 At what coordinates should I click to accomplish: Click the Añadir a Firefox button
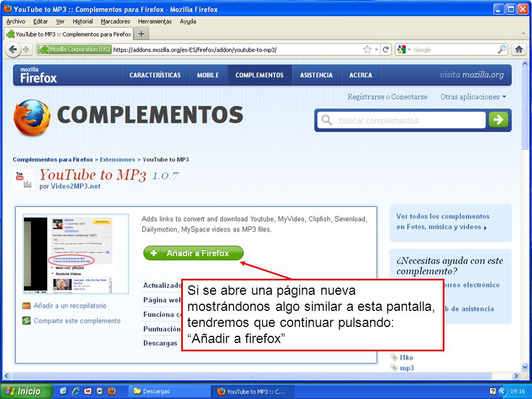pyautogui.click(x=193, y=253)
